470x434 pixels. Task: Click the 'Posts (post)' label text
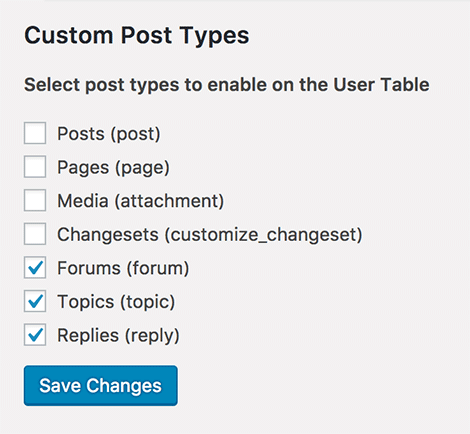109,134
